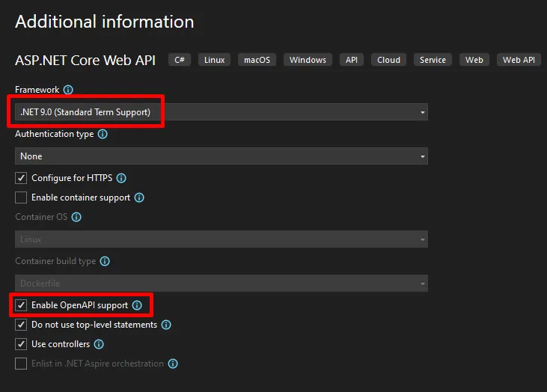The image size is (547, 392).
Task: Click the macOS tag
Action: (x=257, y=60)
